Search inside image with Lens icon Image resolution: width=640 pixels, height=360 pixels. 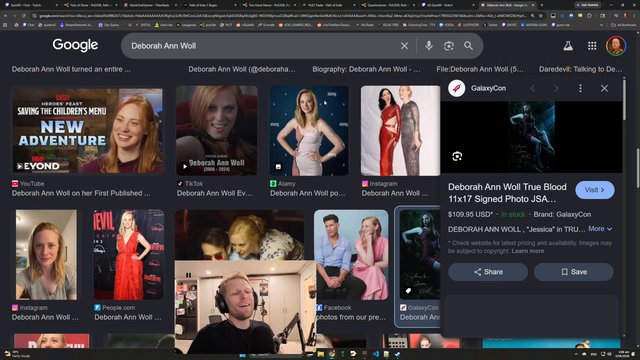(457, 156)
